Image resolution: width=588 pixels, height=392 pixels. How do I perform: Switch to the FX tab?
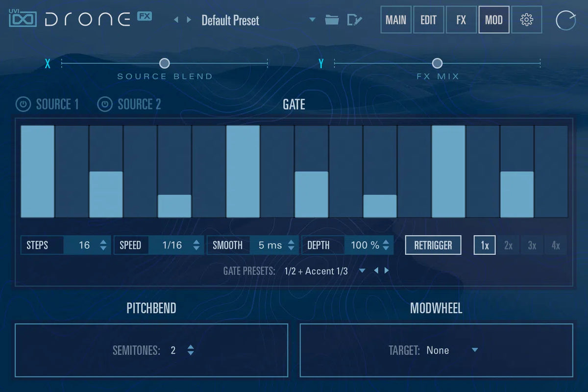(x=461, y=20)
